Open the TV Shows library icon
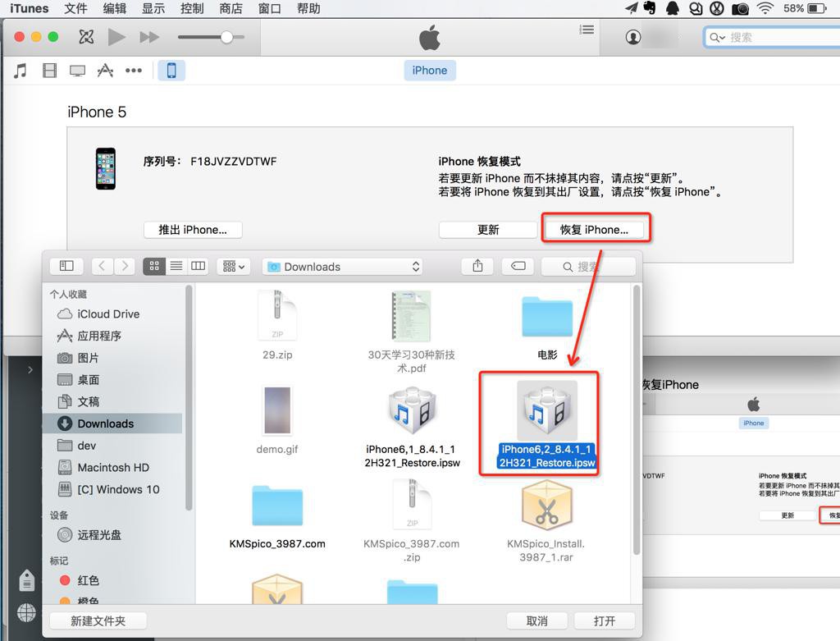The image size is (840, 641). click(78, 71)
